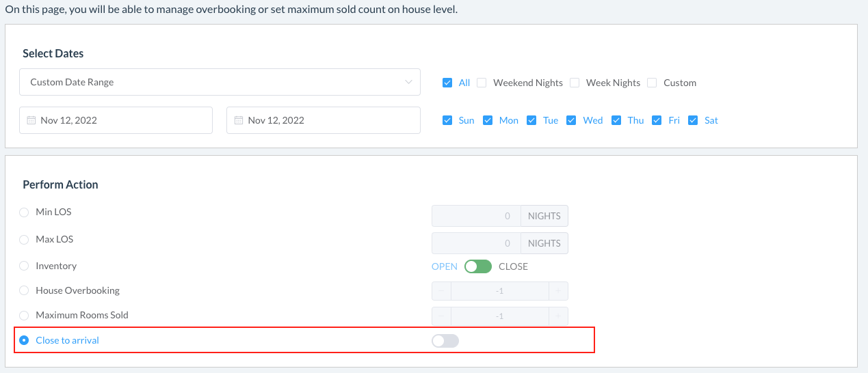Select the Inventory radio button
The image size is (868, 373).
(x=24, y=266)
